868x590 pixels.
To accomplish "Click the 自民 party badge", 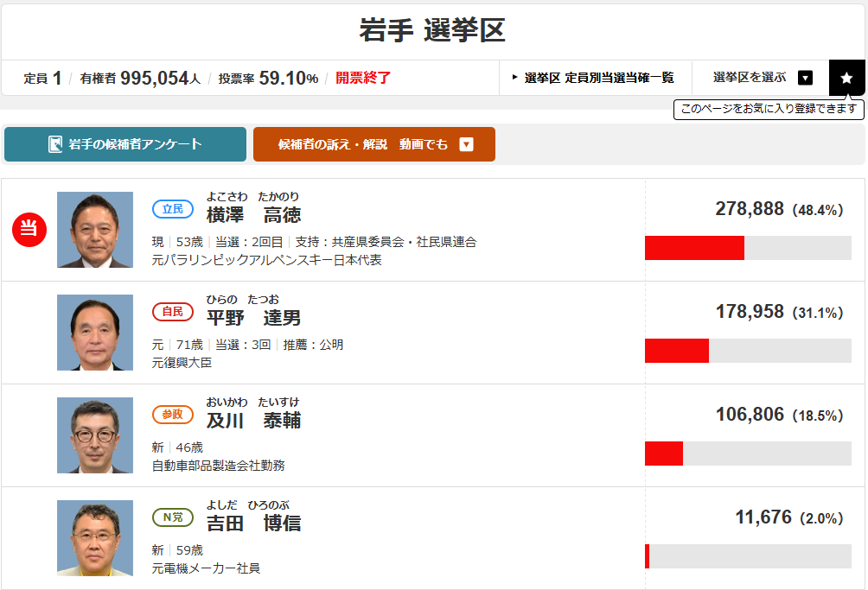I will click(173, 312).
